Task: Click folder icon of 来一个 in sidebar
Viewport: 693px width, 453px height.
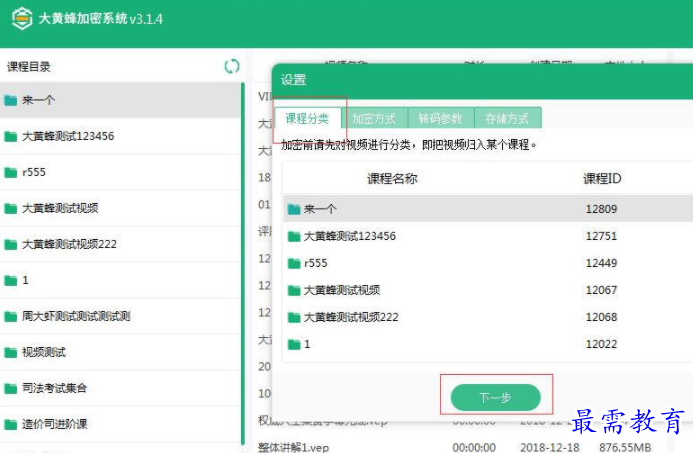Action: pyautogui.click(x=10, y=100)
